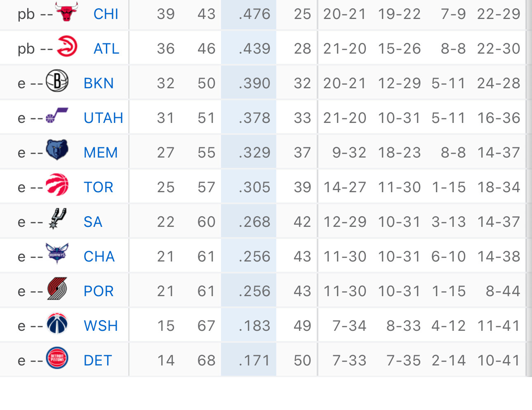The height and width of the screenshot is (410, 532).
Task: Click the Toronto Raptors logo
Action: click(57, 184)
